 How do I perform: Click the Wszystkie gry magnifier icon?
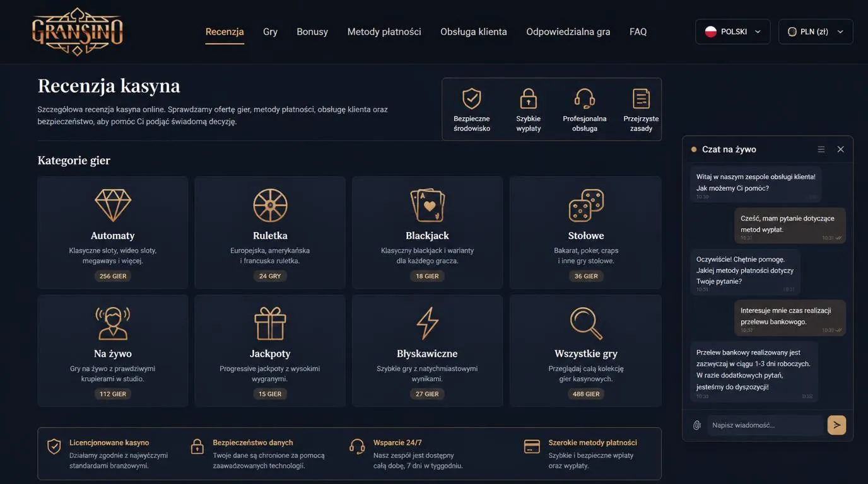coord(586,323)
